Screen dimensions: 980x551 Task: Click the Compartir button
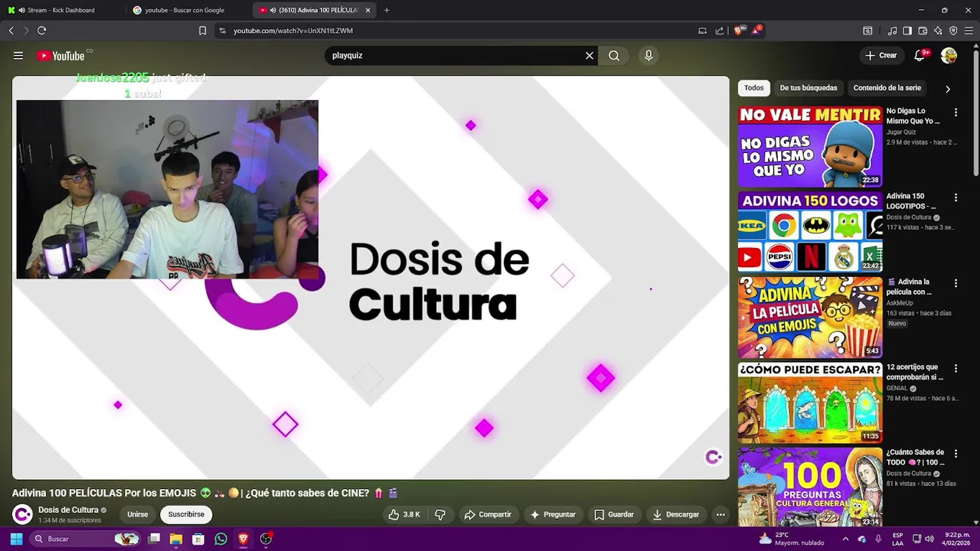[488, 514]
